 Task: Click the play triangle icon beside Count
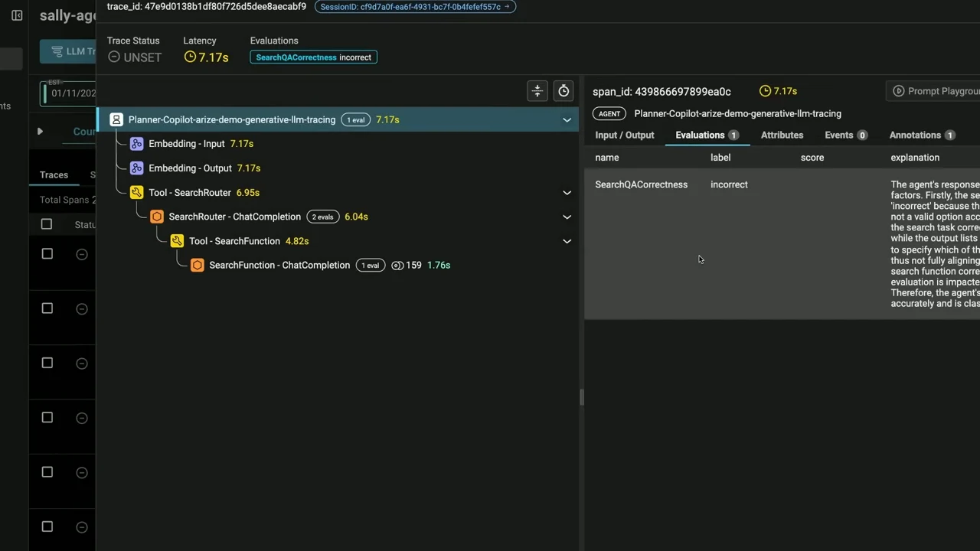(40, 132)
